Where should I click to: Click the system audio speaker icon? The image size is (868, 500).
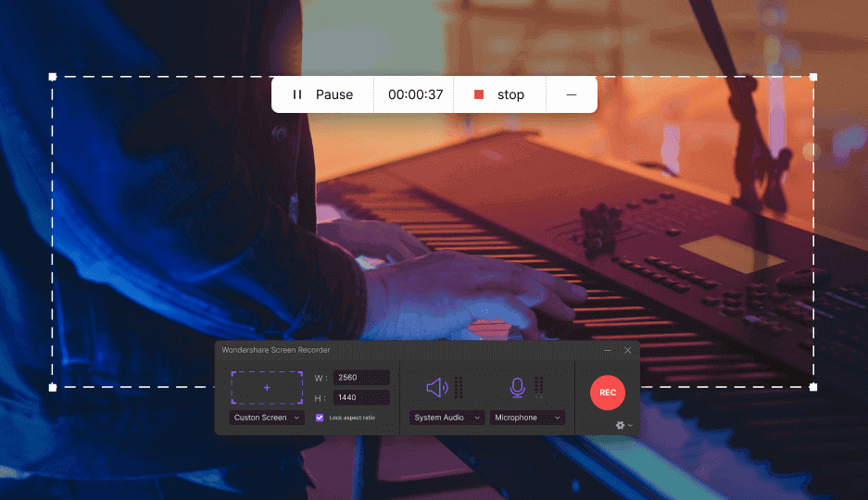point(436,387)
